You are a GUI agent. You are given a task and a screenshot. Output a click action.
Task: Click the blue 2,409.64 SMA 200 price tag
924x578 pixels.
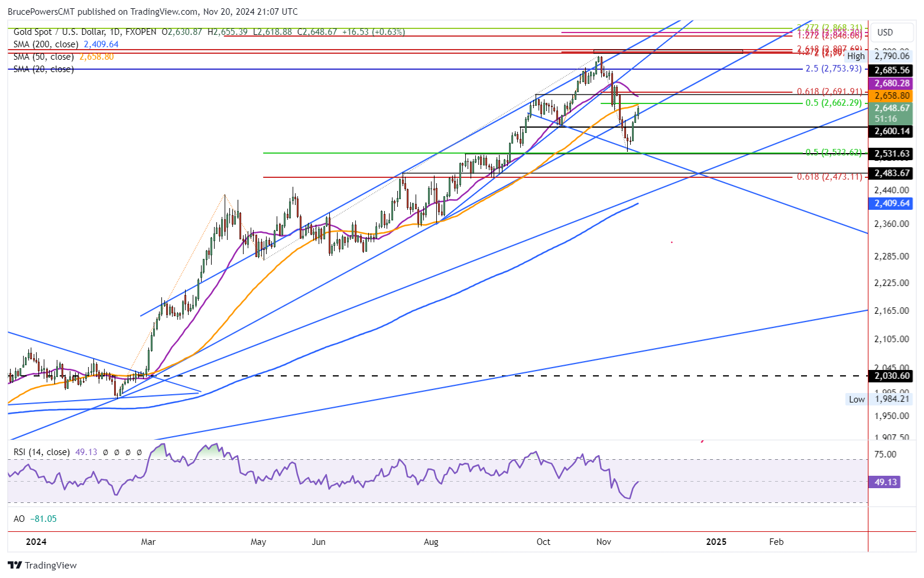[891, 203]
